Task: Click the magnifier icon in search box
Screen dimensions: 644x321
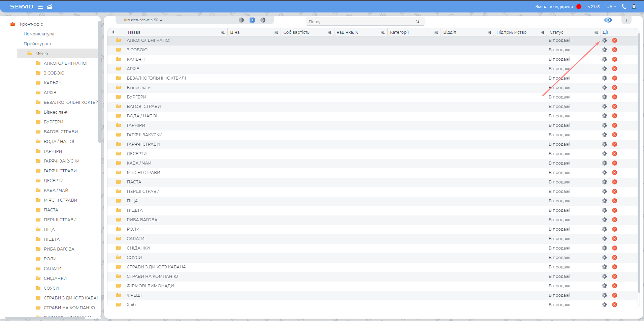Action: [418, 22]
